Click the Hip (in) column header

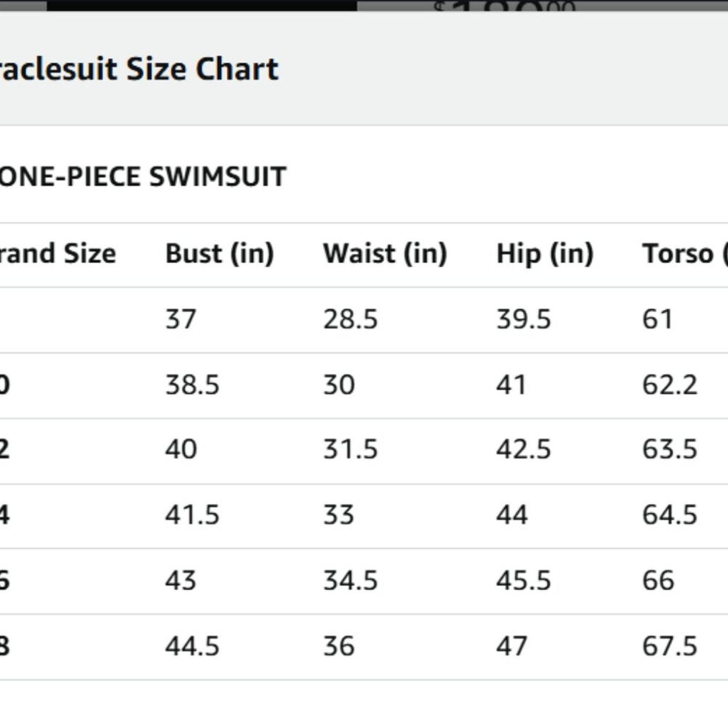545,254
